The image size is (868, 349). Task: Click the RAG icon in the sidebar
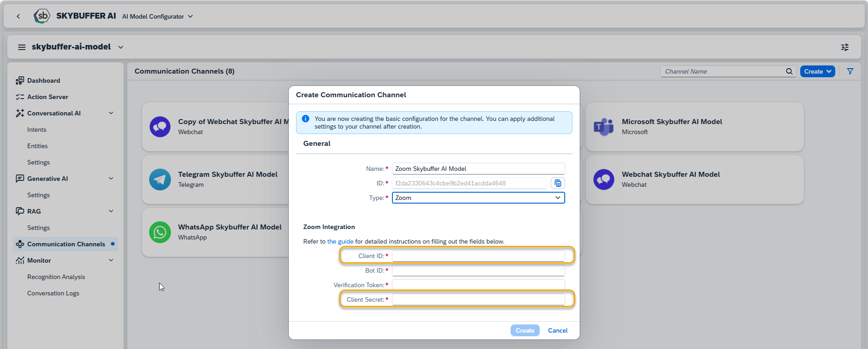click(x=20, y=211)
